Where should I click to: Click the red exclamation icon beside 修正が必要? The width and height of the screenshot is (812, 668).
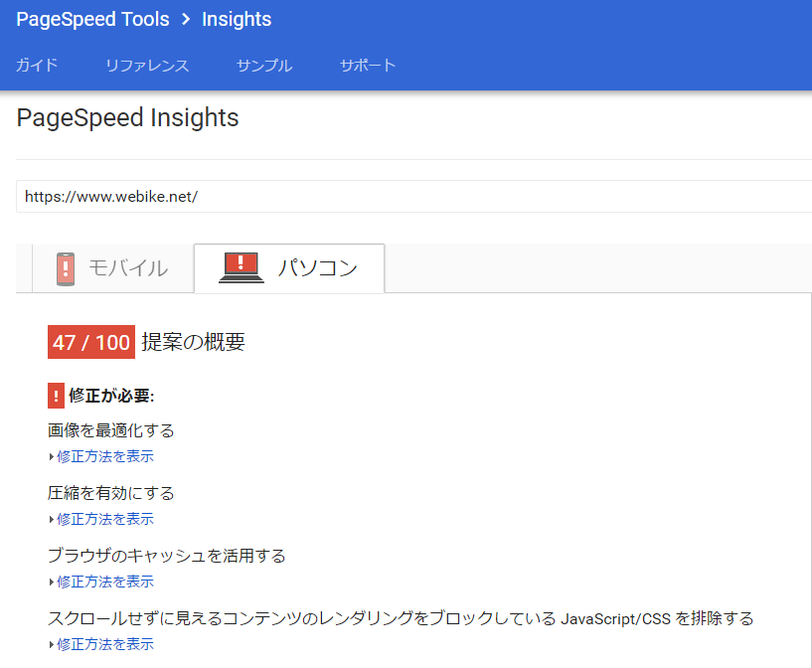56,396
